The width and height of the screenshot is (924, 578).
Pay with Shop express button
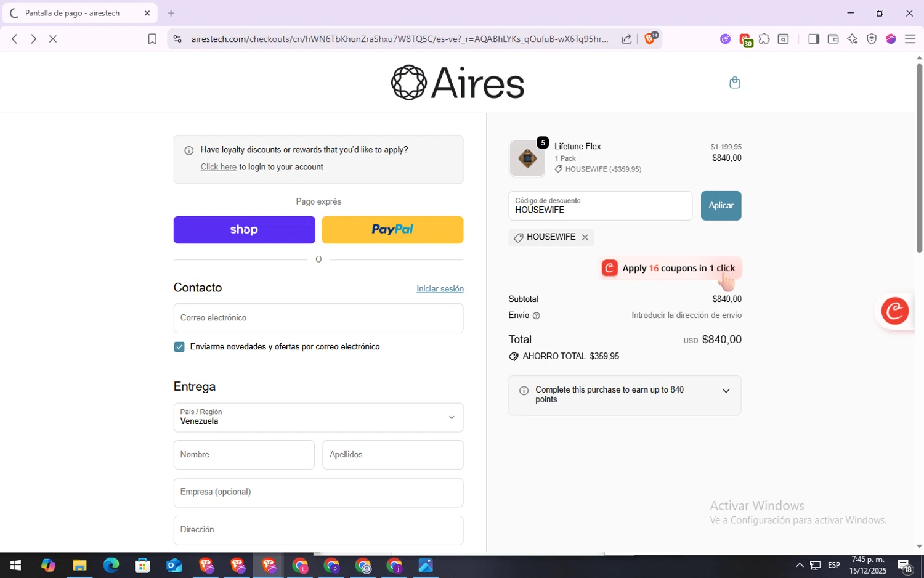click(244, 230)
